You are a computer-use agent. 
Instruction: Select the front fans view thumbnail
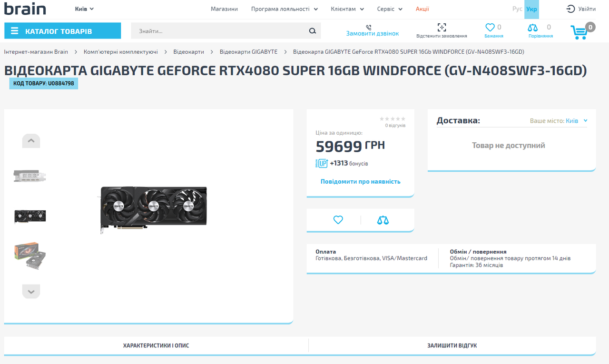[30, 216]
